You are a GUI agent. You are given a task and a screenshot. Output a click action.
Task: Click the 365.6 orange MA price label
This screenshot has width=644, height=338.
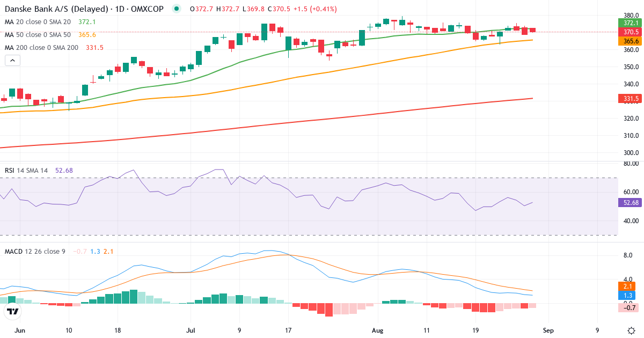pyautogui.click(x=631, y=41)
